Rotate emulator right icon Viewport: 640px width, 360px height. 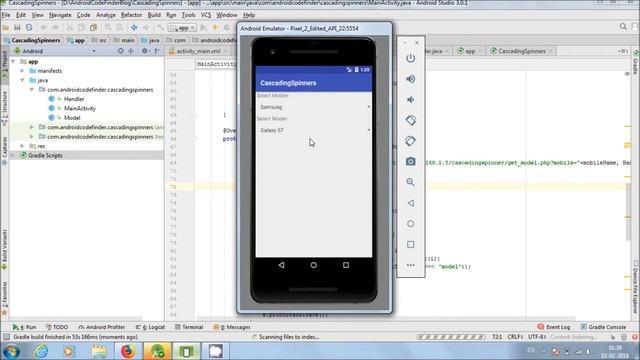[x=411, y=141]
